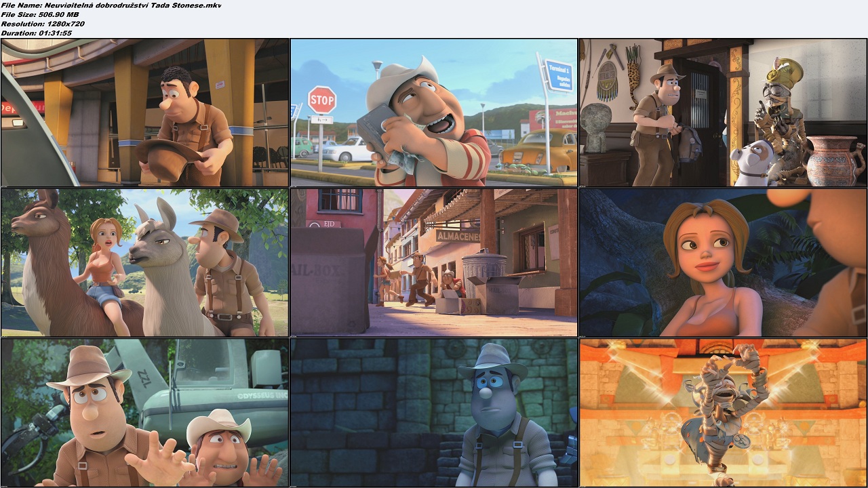Click the blue Terminal road sign
Image resolution: width=868 pixels, height=488 pixels.
click(558, 75)
